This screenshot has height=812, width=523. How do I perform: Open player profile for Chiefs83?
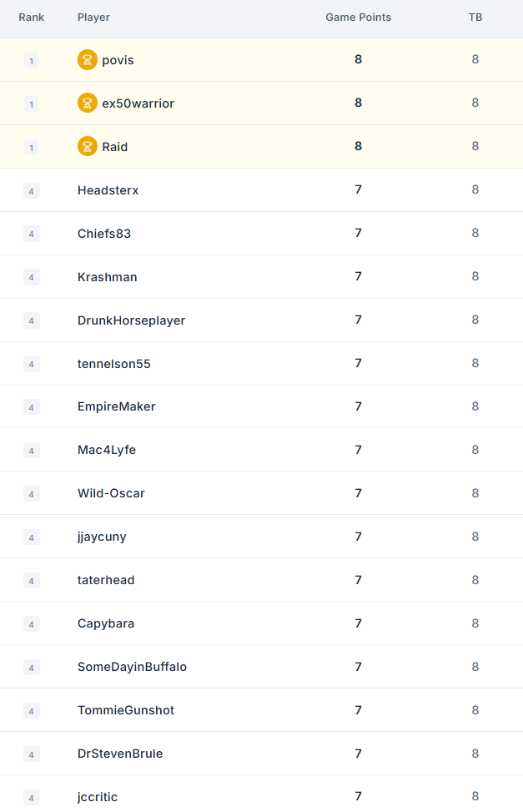coord(104,234)
